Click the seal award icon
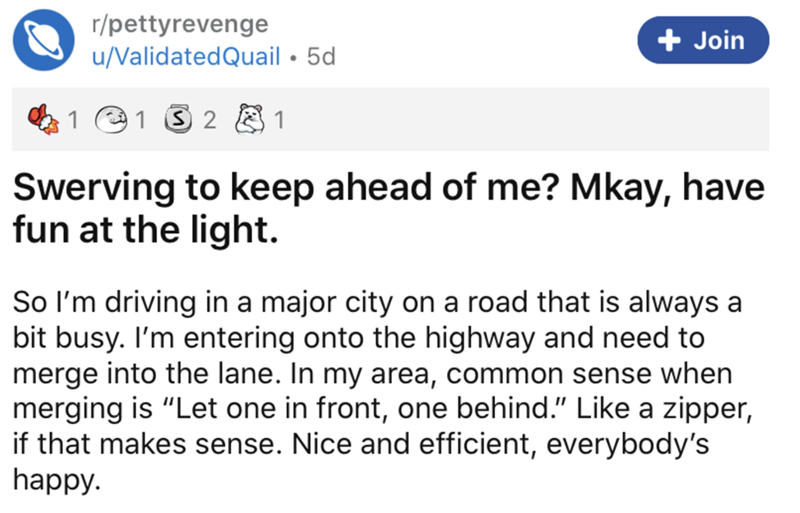Image resolution: width=800 pixels, height=513 pixels. click(109, 121)
